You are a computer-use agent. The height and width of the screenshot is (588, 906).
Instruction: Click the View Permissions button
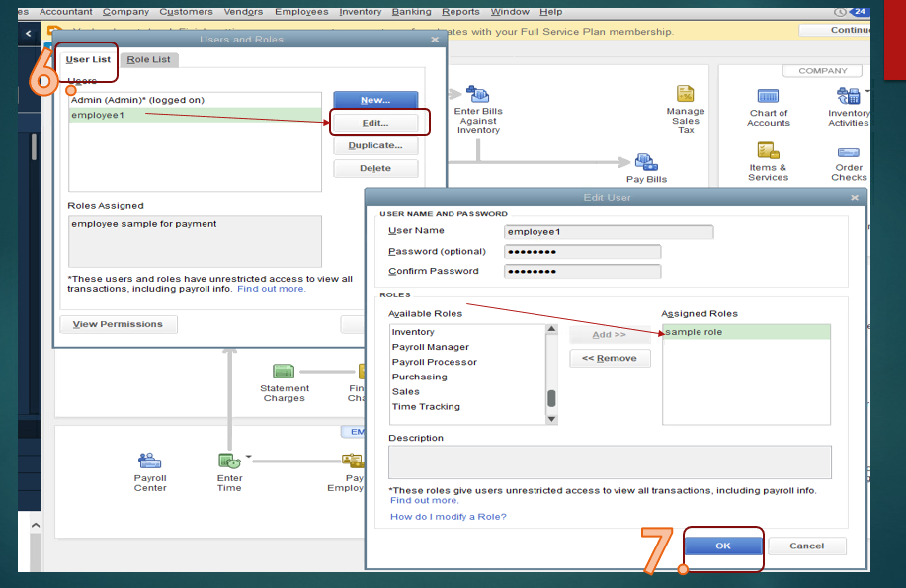point(118,324)
